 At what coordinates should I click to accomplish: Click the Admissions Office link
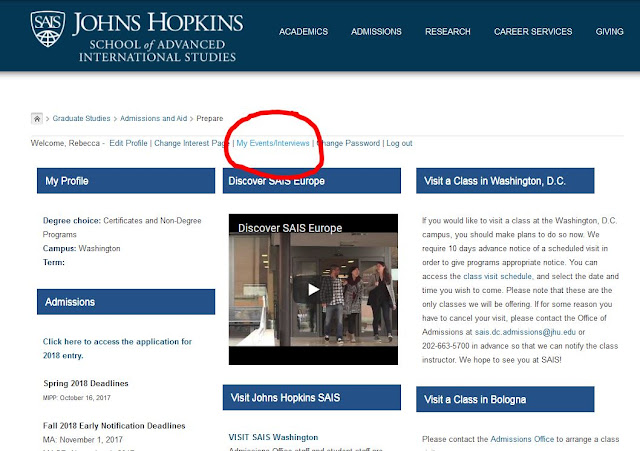(522, 439)
